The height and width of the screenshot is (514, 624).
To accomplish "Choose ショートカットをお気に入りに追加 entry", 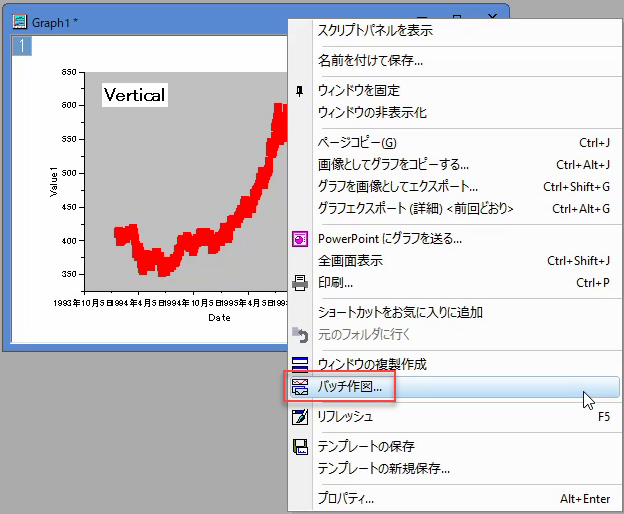I will [454, 312].
